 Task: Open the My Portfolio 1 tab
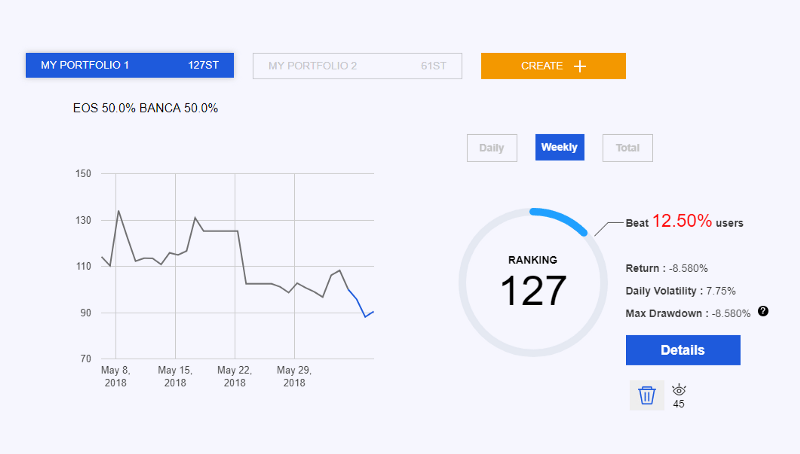(129, 66)
